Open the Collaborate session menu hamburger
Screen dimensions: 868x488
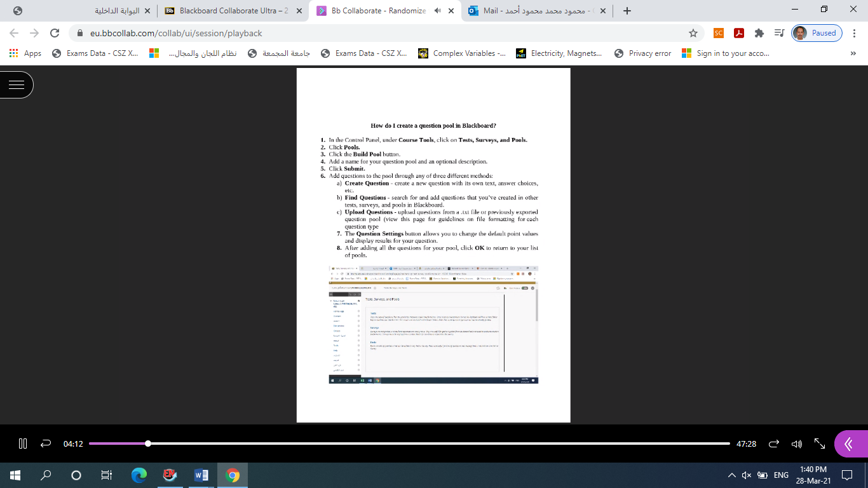(x=17, y=85)
